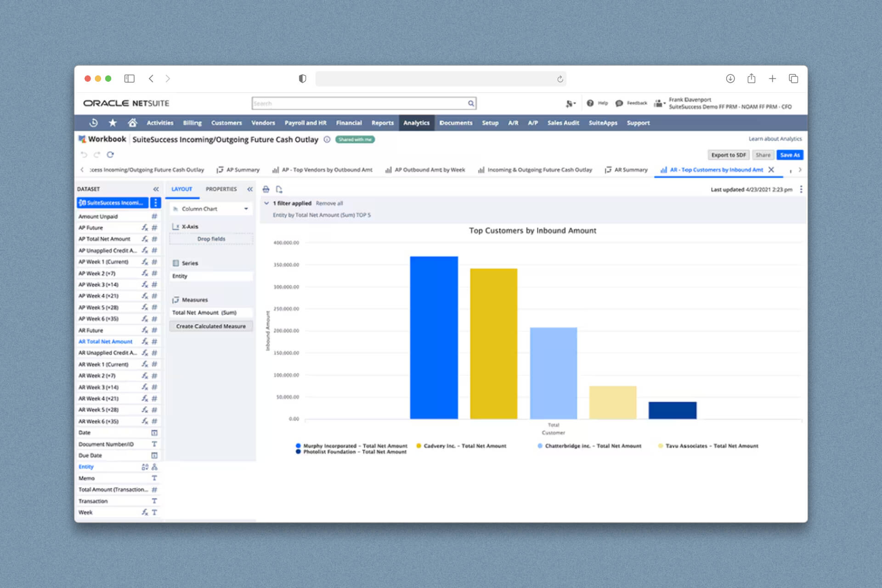882x588 pixels.
Task: Open the Feedback speech bubble icon
Action: click(619, 103)
